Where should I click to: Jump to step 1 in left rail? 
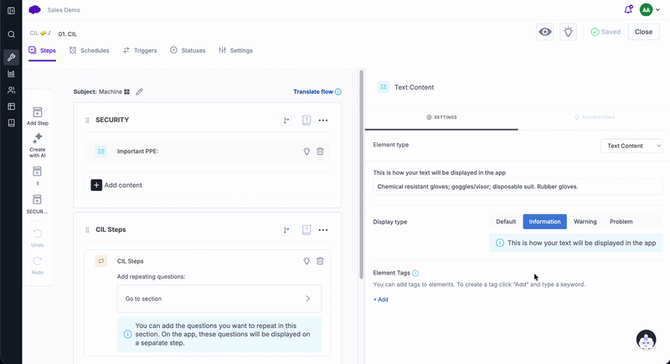pos(38,176)
